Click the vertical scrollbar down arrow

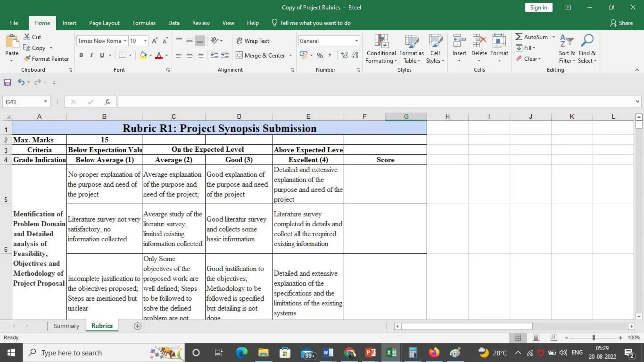tap(639, 316)
